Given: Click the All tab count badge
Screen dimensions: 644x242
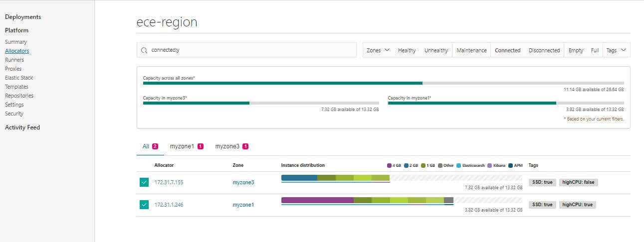Looking at the screenshot, I should pyautogui.click(x=155, y=146).
